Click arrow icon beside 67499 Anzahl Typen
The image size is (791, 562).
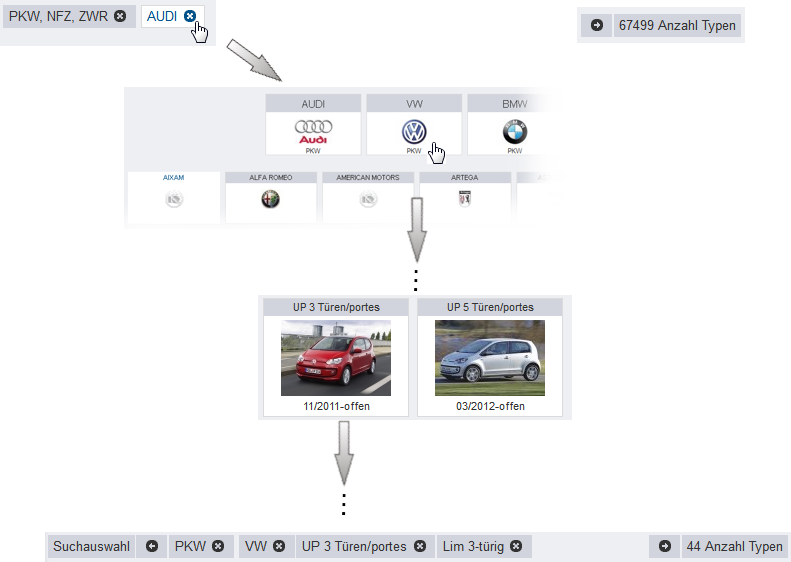(x=596, y=25)
